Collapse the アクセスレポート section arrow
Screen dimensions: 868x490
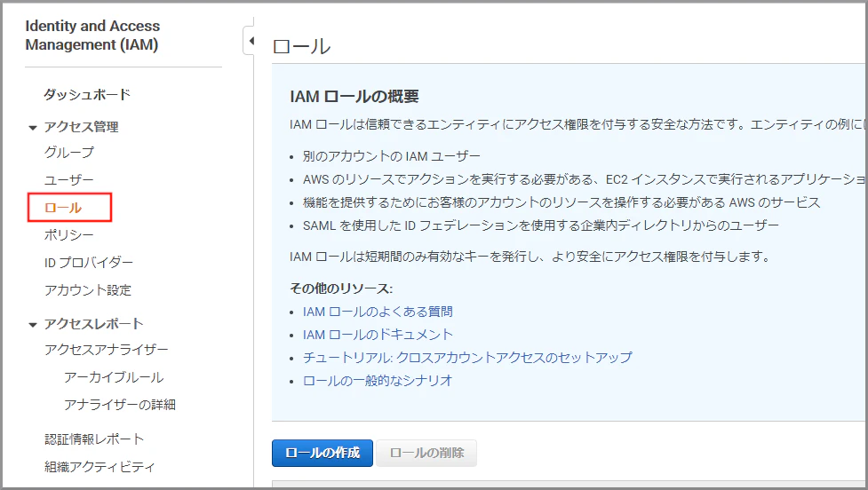coord(33,325)
